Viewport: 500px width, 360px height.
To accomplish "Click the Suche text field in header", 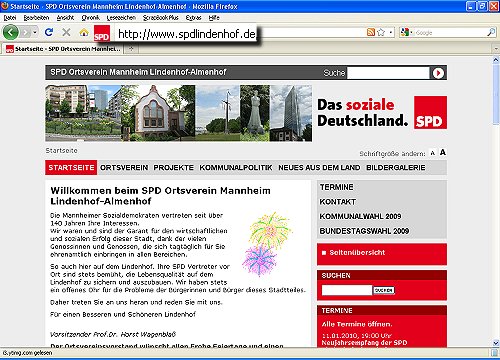I will click(x=388, y=73).
